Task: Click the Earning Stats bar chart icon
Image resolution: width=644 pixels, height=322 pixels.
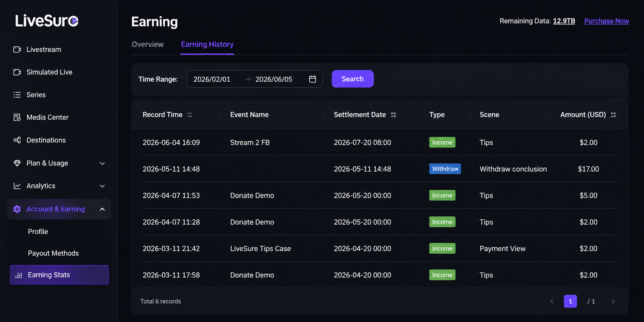Action: [x=19, y=275]
